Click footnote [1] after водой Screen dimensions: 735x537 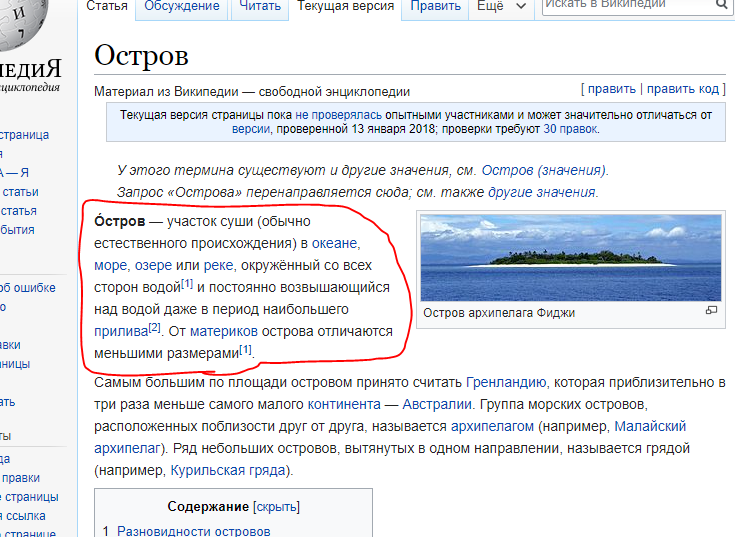click(x=187, y=284)
